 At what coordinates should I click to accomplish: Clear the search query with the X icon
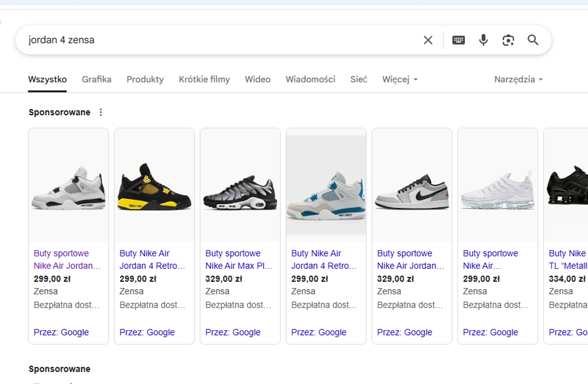pos(428,40)
